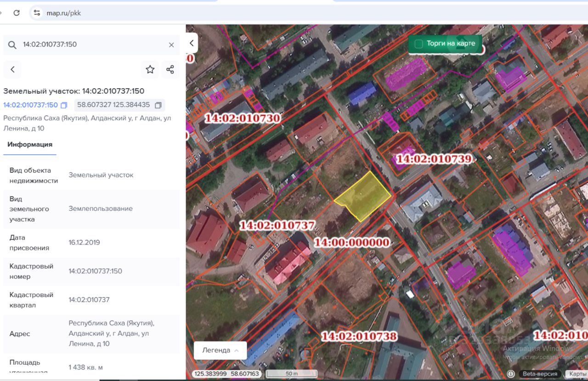Click map label 14:00:000000

352,242
